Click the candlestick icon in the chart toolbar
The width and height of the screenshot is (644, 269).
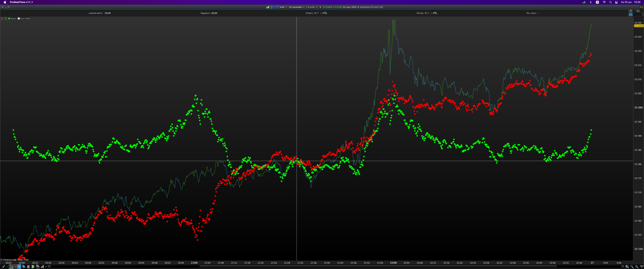click(268, 7)
